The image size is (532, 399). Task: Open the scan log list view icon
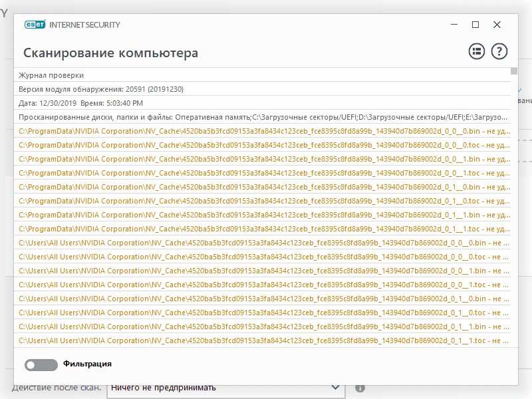click(476, 52)
